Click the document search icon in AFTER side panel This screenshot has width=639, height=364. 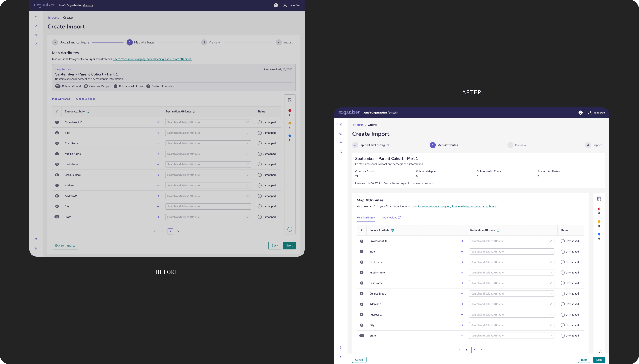click(x=599, y=199)
